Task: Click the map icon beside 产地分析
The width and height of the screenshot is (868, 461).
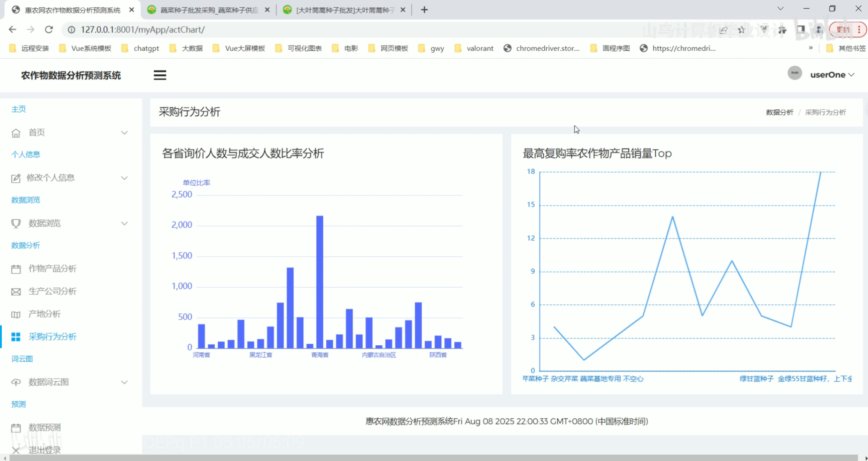Action: click(16, 315)
